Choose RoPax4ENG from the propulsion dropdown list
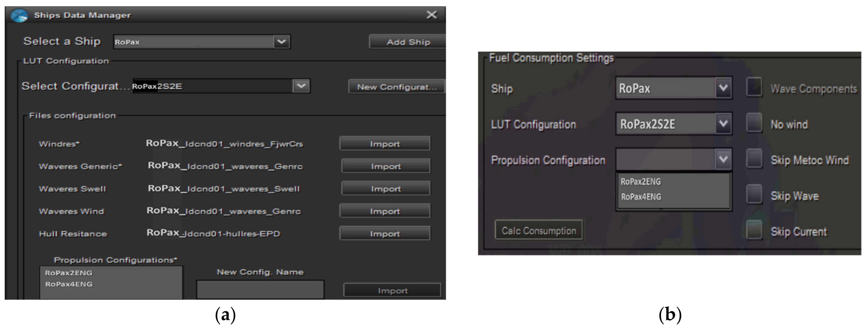 (x=641, y=197)
